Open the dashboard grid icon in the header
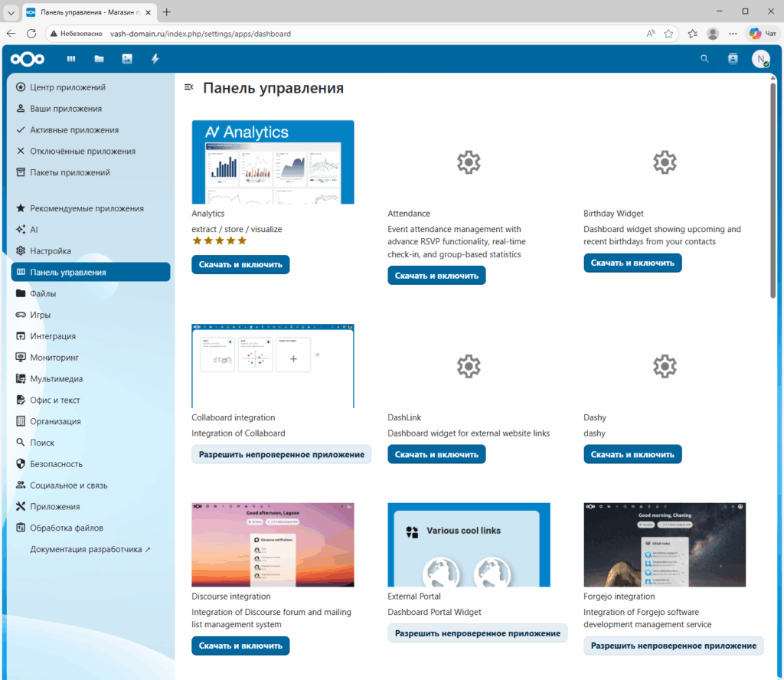 (72, 58)
